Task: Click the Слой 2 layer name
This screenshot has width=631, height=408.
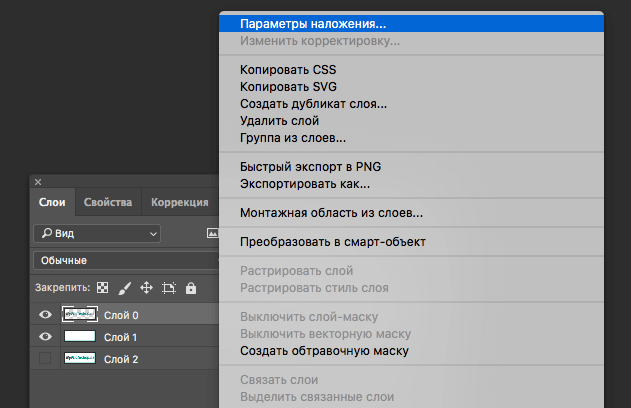Action: pos(121,359)
